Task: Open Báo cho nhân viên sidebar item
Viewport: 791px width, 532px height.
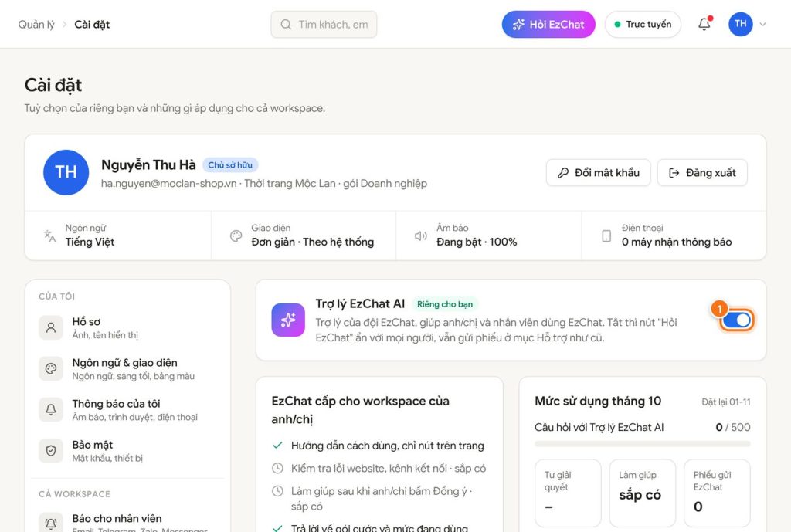Action: point(127,523)
